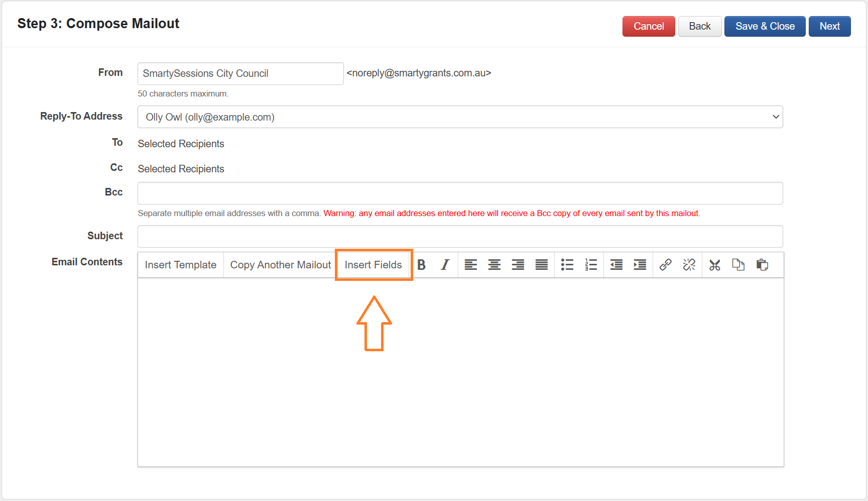This screenshot has height=501, width=868.
Task: Cut selection with scissors icon
Action: tap(715, 265)
